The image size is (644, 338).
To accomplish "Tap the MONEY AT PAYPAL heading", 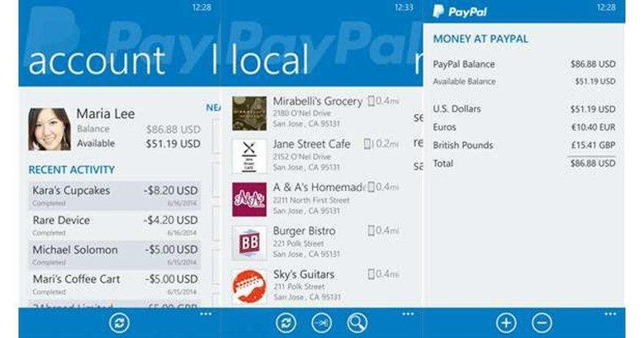I will pyautogui.click(x=481, y=39).
